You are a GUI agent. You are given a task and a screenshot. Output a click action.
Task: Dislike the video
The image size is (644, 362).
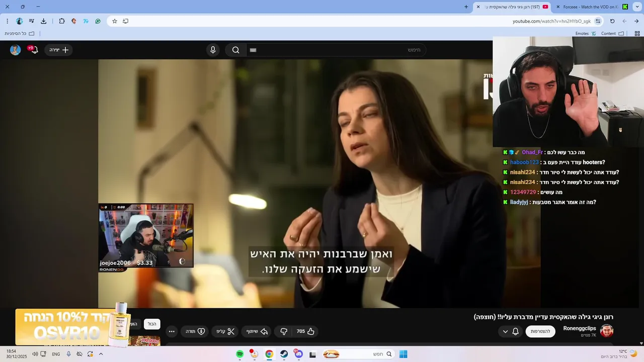pos(284,331)
